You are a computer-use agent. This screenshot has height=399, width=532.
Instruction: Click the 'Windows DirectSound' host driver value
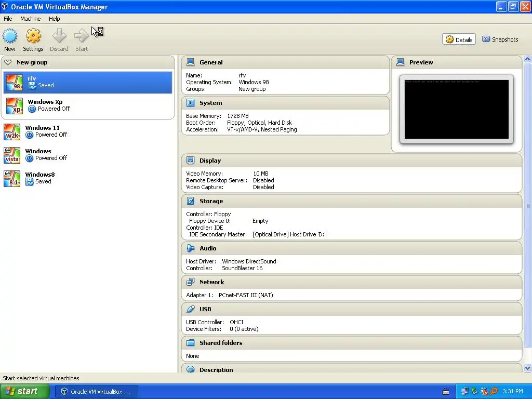click(249, 262)
